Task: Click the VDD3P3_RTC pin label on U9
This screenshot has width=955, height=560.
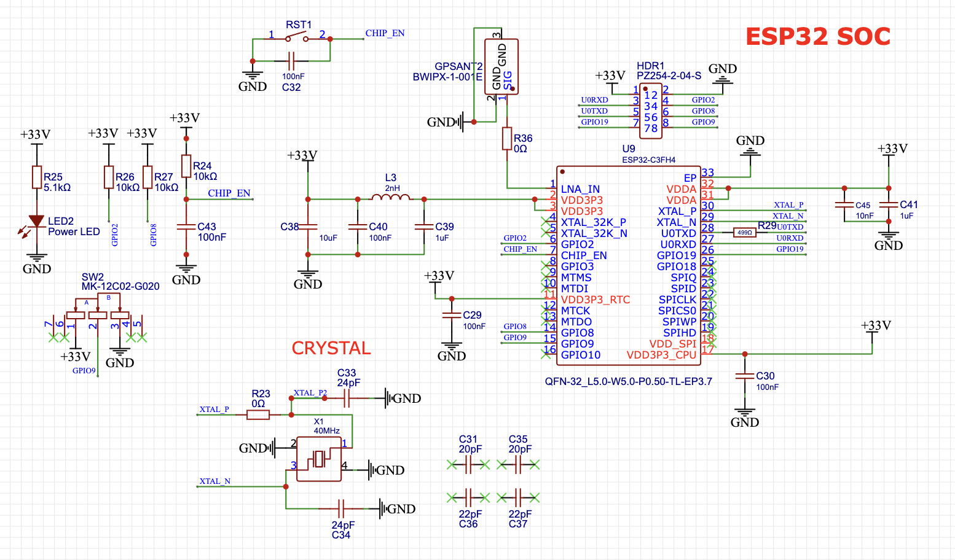Action: (x=595, y=300)
